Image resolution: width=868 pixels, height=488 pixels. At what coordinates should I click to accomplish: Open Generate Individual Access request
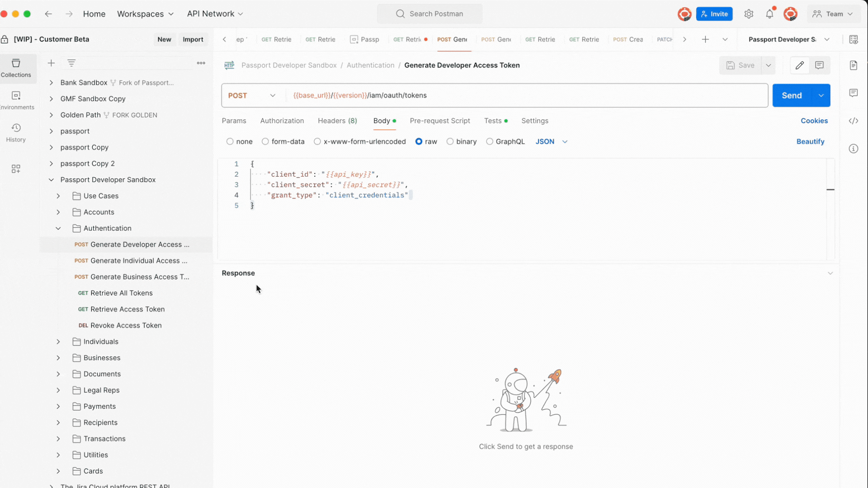(x=131, y=261)
